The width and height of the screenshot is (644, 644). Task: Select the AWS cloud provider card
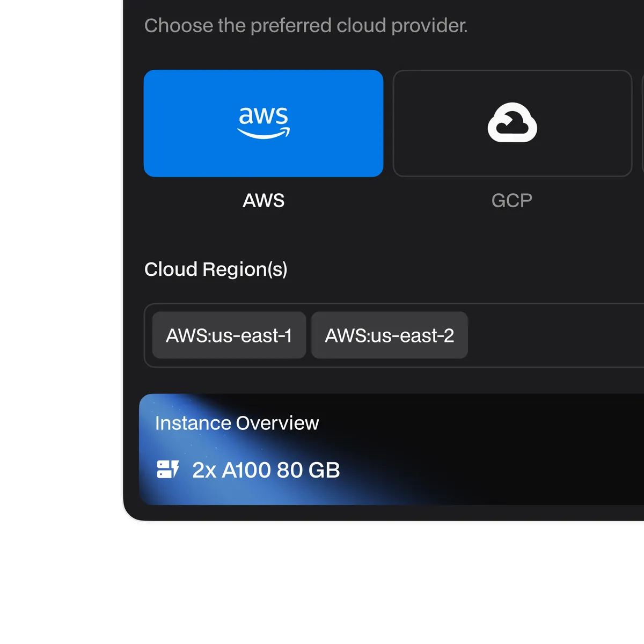coord(264,123)
